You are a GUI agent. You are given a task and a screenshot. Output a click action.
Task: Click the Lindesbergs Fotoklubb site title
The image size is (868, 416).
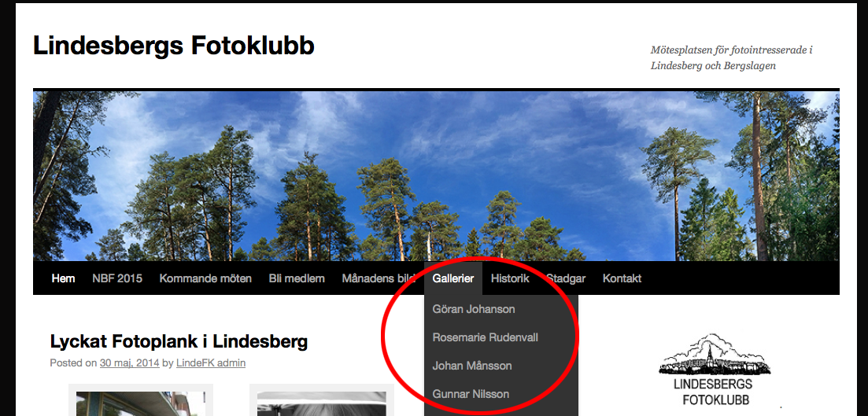[x=174, y=46]
